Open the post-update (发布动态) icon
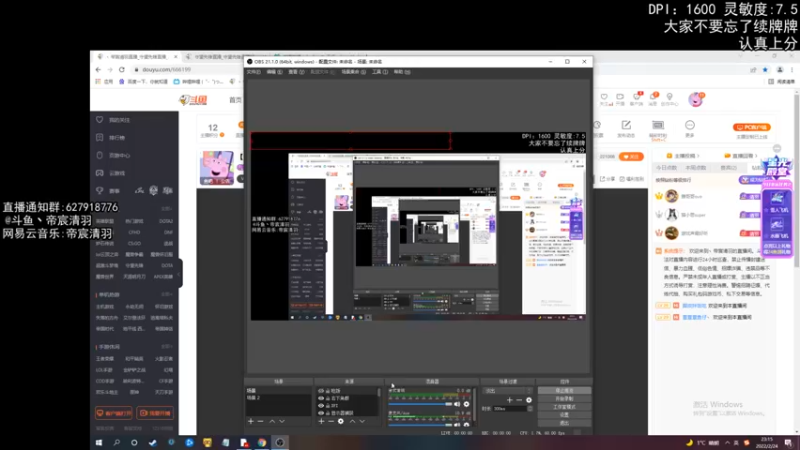This screenshot has width=800, height=450. click(626, 129)
